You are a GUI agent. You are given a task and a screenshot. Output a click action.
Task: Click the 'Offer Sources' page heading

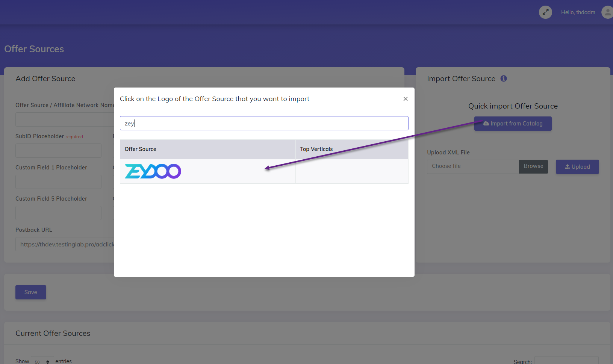(x=34, y=49)
